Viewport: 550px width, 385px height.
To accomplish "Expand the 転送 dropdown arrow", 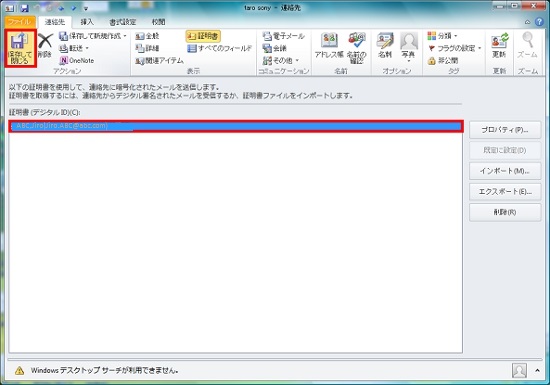I will pos(87,48).
